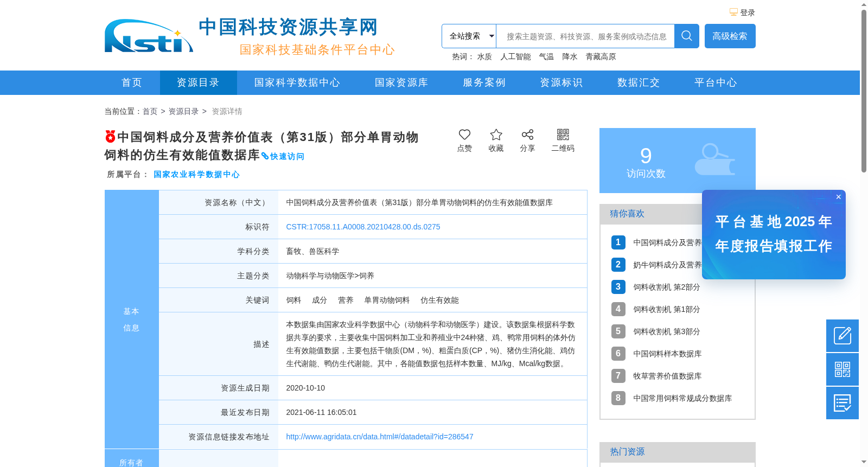
Task: Click the magnifier search button
Action: point(687,36)
